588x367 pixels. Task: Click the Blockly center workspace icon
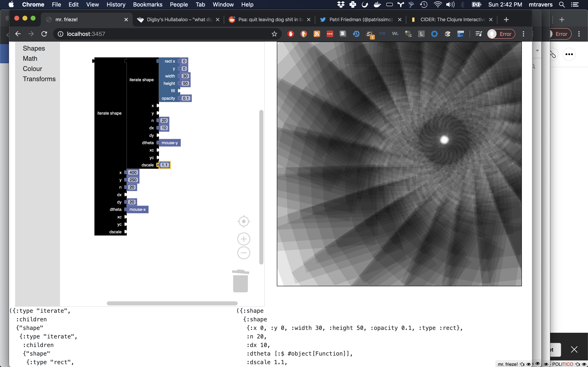pos(243,221)
